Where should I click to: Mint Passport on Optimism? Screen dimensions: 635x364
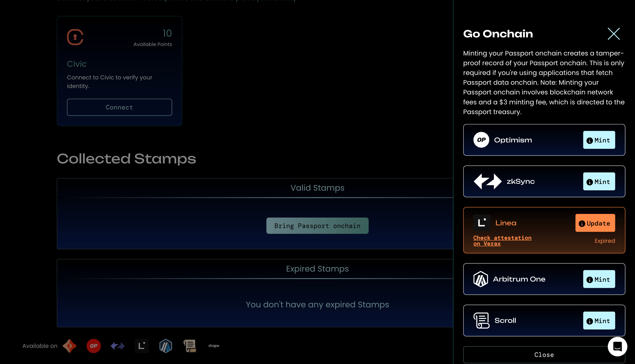click(x=599, y=140)
